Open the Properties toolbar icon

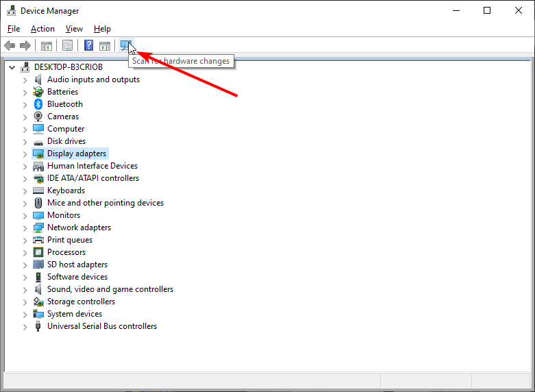pyautogui.click(x=67, y=45)
